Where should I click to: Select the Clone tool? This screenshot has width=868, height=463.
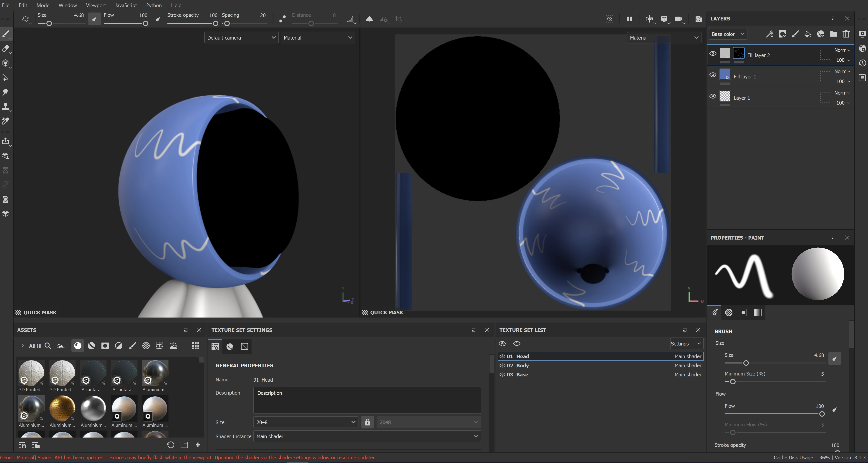[5, 106]
